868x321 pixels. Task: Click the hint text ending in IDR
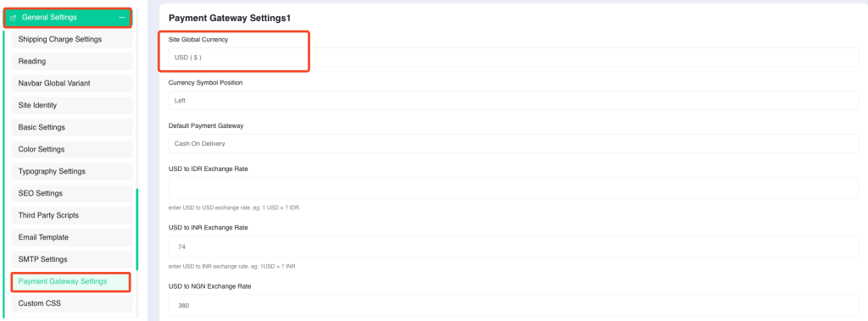pos(234,208)
